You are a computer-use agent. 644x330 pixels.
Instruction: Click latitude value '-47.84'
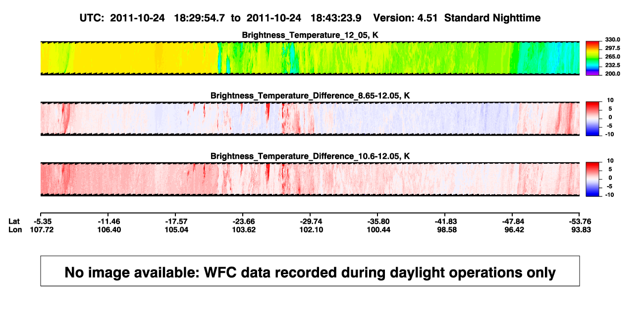pyautogui.click(x=513, y=221)
